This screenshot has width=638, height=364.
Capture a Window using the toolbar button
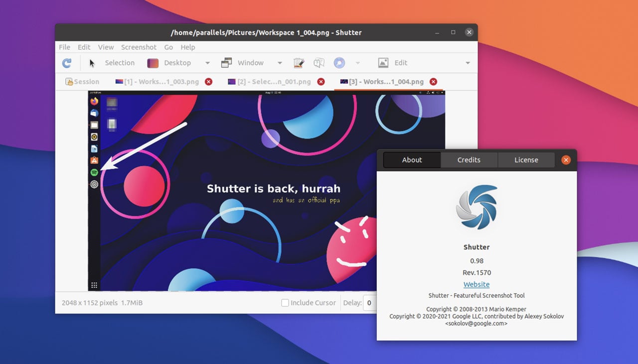click(242, 63)
